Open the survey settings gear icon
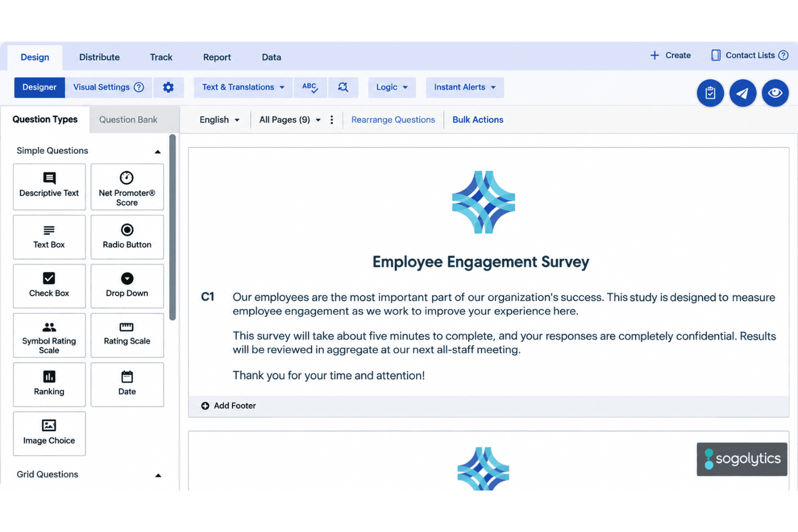The height and width of the screenshot is (532, 798). [168, 87]
